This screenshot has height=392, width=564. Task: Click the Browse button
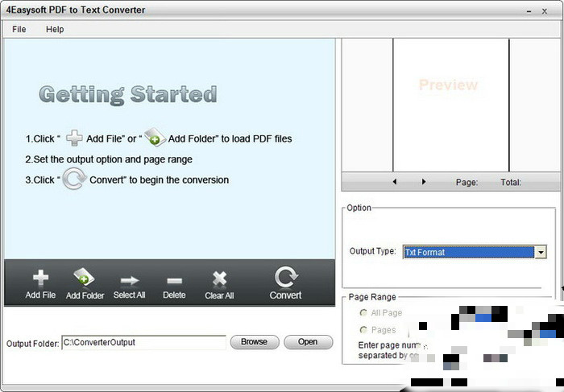point(255,342)
